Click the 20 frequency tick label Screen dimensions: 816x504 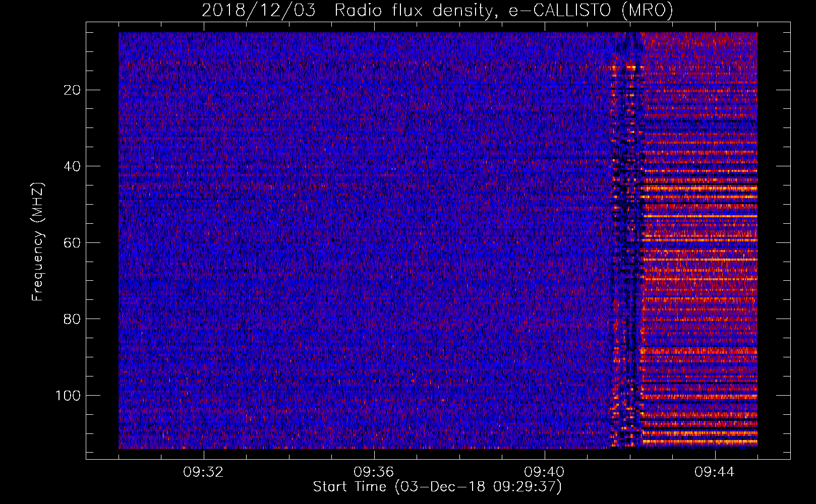pos(73,90)
